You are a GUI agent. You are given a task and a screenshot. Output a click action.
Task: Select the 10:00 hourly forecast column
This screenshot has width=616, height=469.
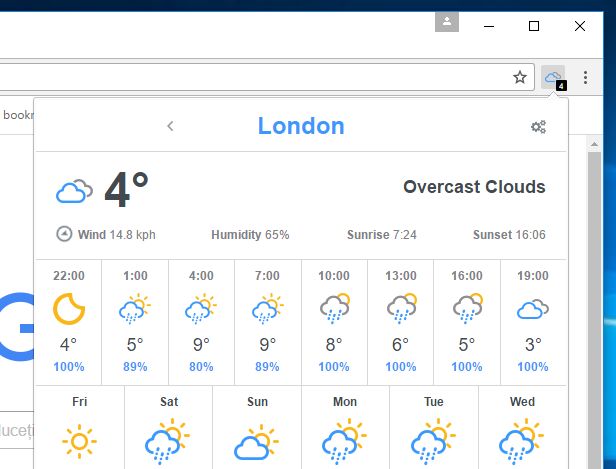point(334,322)
